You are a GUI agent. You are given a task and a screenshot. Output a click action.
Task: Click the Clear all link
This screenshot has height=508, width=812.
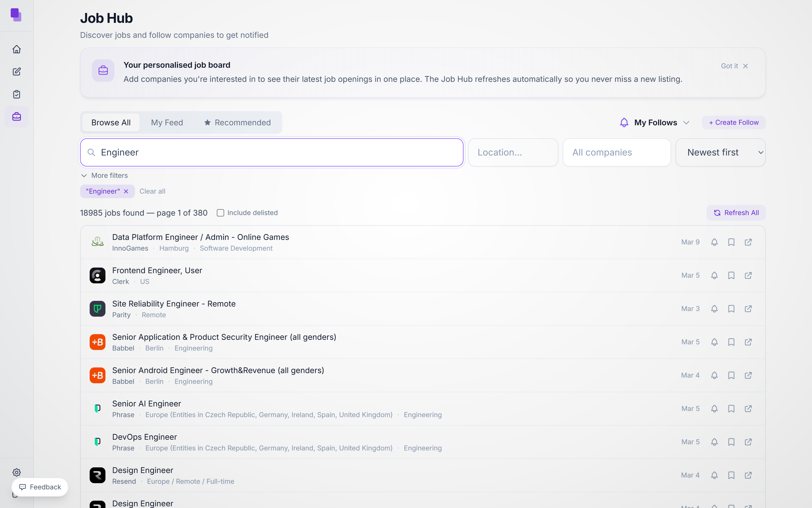point(152,191)
